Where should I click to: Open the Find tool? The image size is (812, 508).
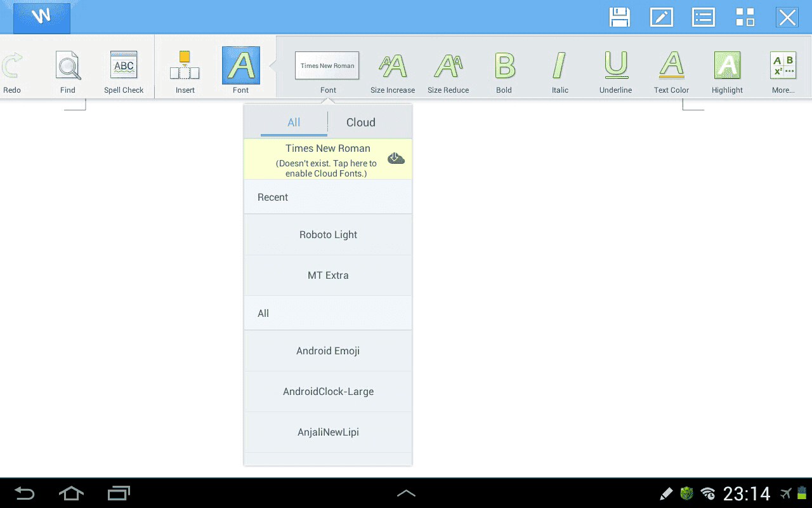click(68, 72)
